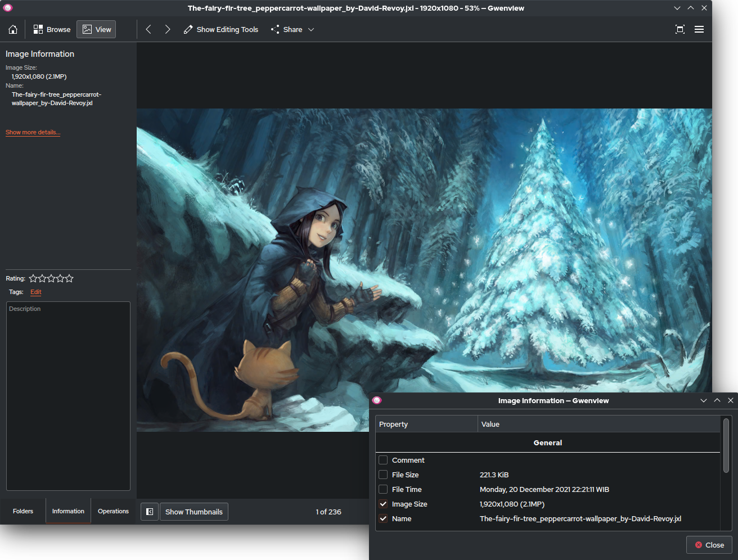Maximize the Gwenview main window
Viewport: 738px width, 560px height.
(x=691, y=8)
